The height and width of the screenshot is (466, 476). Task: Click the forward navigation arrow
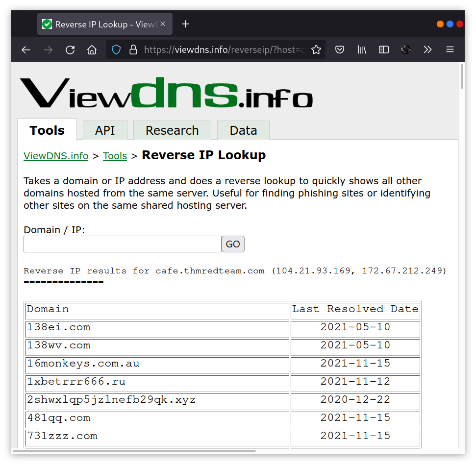pyautogui.click(x=48, y=50)
